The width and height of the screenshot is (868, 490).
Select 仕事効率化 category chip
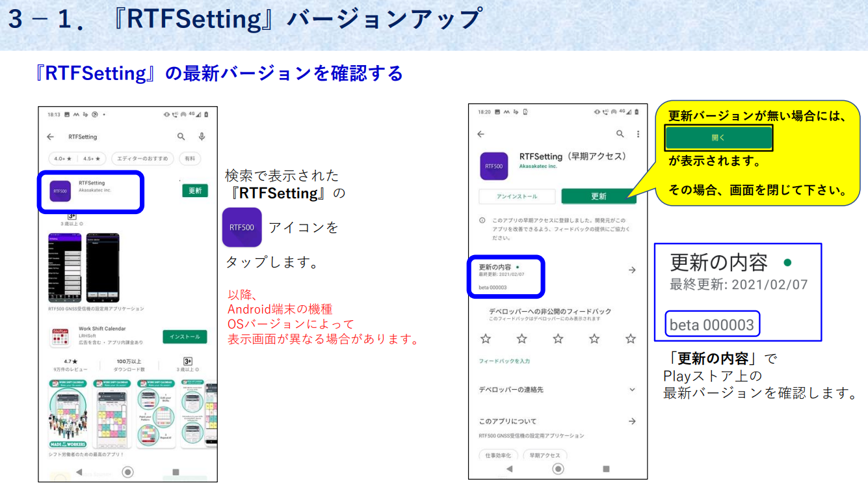point(498,455)
